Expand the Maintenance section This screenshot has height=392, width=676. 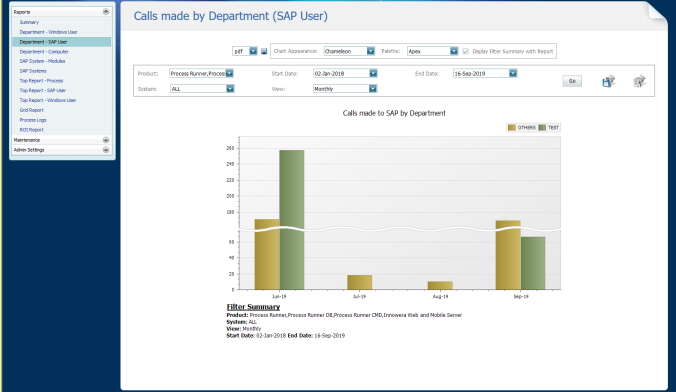pyautogui.click(x=106, y=140)
